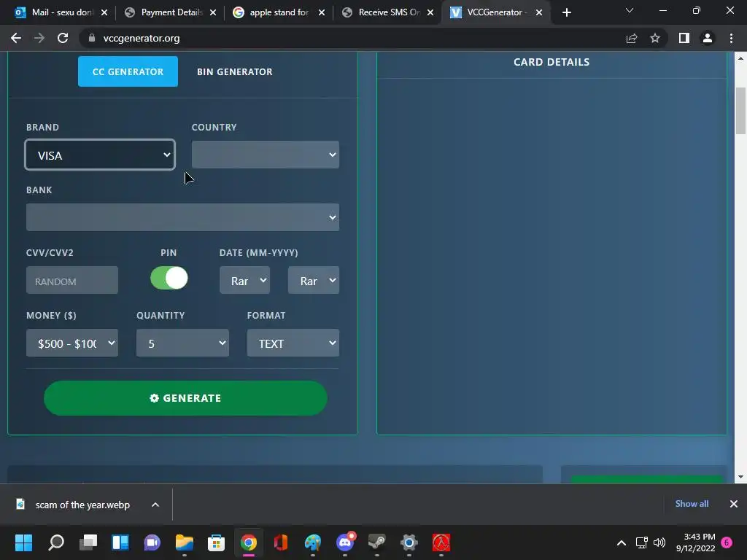747x560 pixels.
Task: Reload the vccgenerator.org page
Action: pyautogui.click(x=63, y=38)
